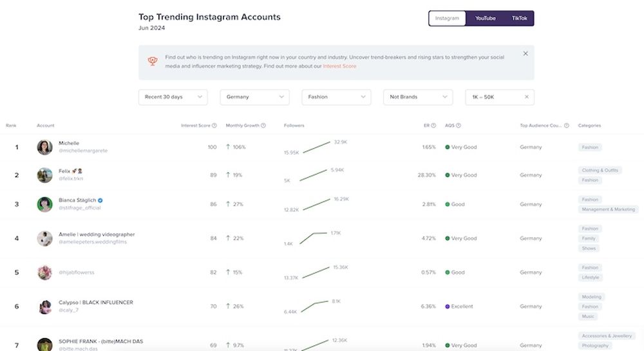This screenshot has height=351, width=644.
Task: Switch to the YouTube tab
Action: [x=485, y=19]
